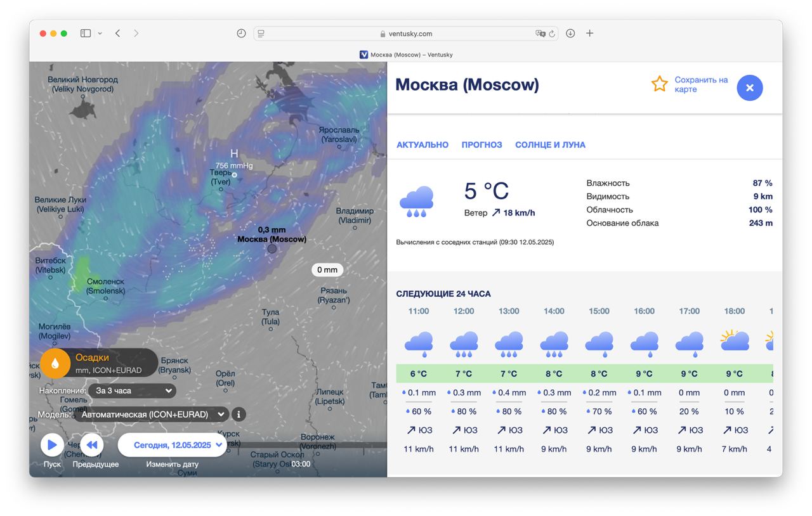Click the ventusky.com address bar
Screen dimensions: 812x516
coord(406,34)
